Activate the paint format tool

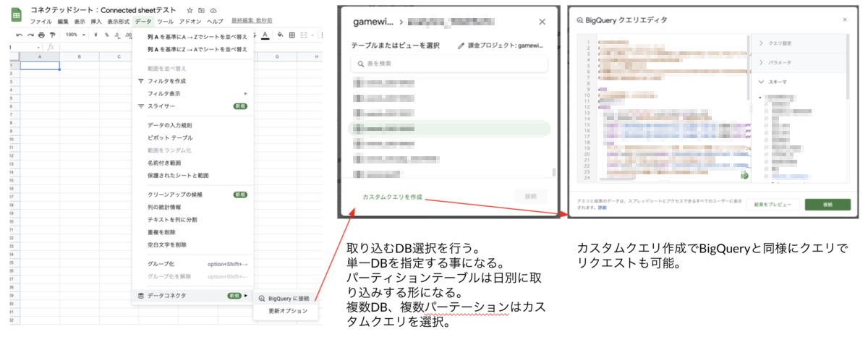(52, 35)
